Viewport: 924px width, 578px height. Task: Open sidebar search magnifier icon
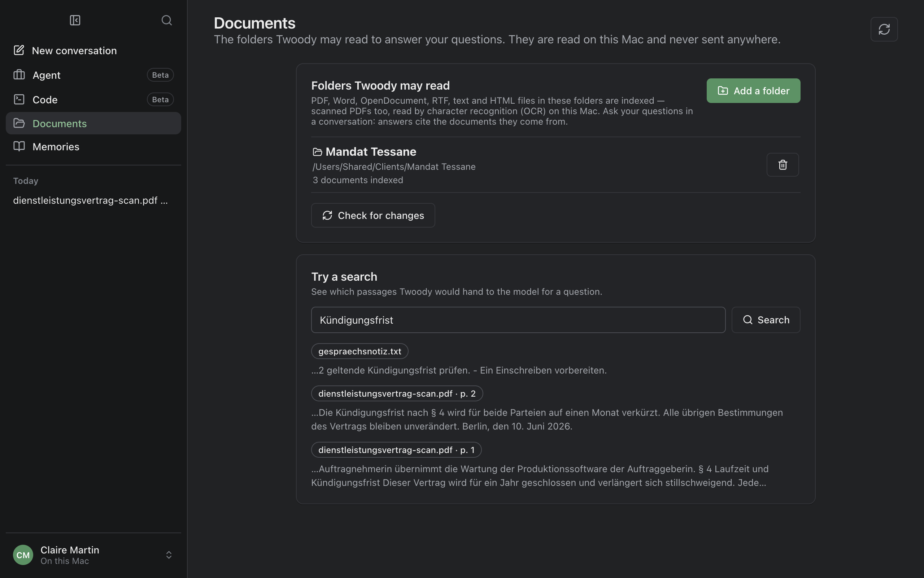click(166, 20)
